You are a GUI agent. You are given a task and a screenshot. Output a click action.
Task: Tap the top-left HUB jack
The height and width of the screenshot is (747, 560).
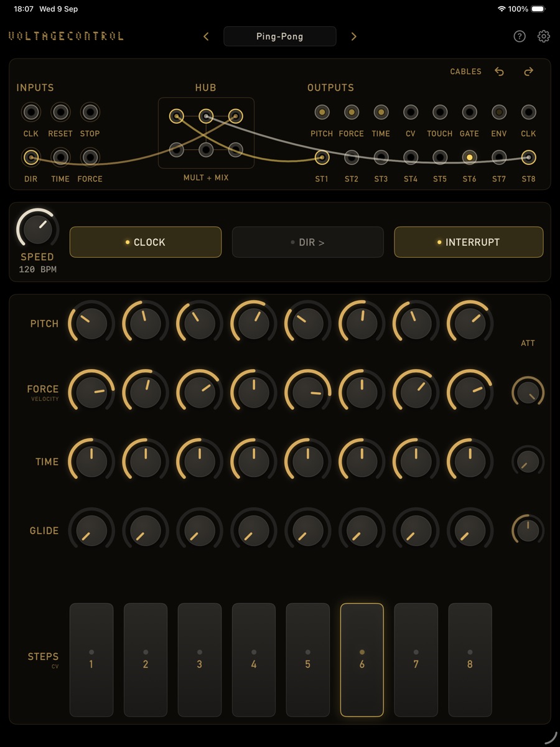177,116
